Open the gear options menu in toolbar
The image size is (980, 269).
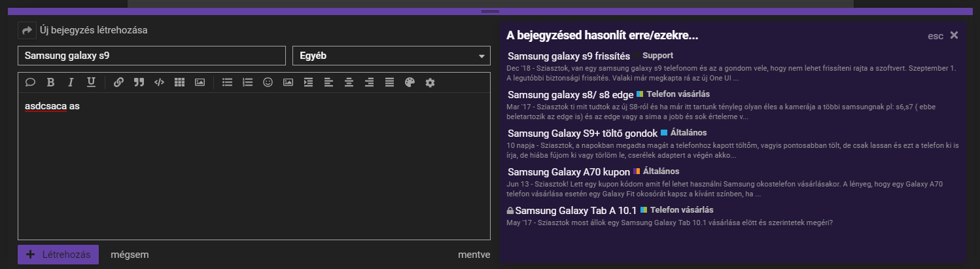(x=430, y=82)
